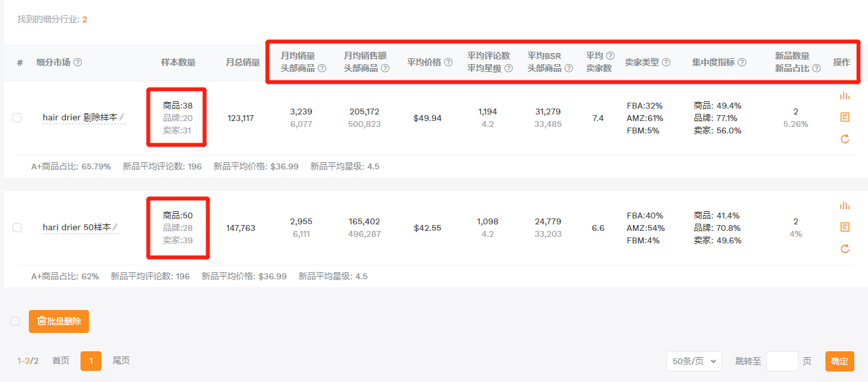Viewport: 868px width, 382px height.
Task: Click the 批量删除 bulk delete button
Action: [59, 321]
